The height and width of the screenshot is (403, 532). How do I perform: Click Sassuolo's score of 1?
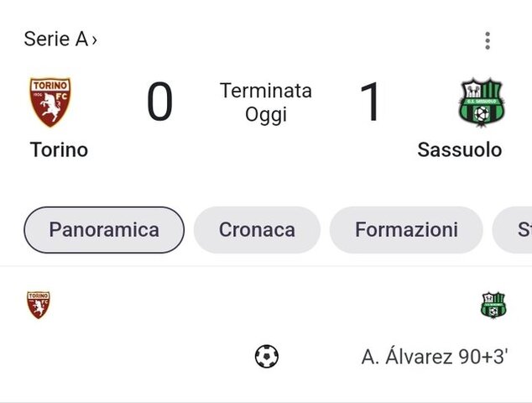(x=371, y=102)
